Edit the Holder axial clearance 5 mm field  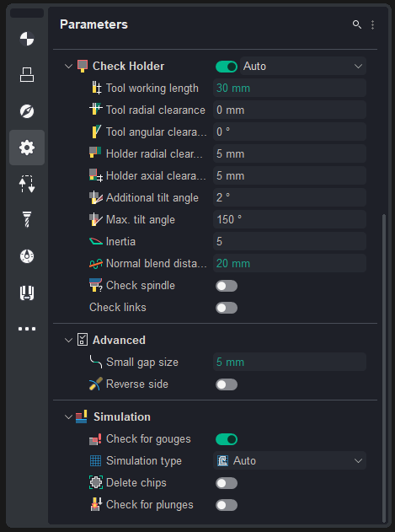tap(290, 175)
